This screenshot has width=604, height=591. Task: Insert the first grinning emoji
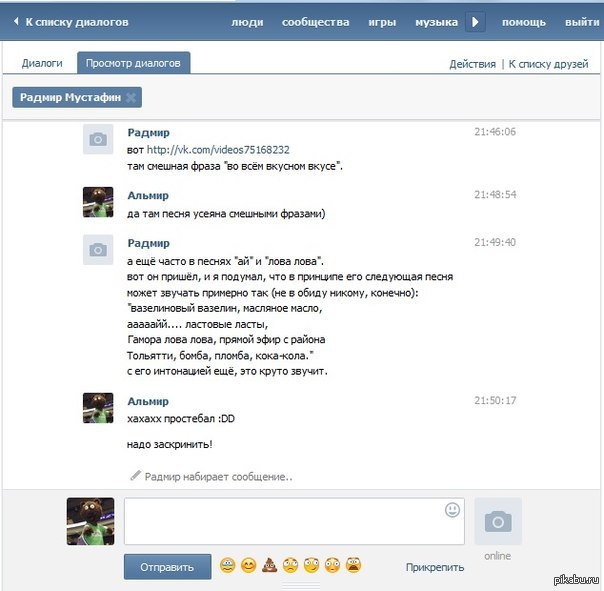(x=227, y=567)
